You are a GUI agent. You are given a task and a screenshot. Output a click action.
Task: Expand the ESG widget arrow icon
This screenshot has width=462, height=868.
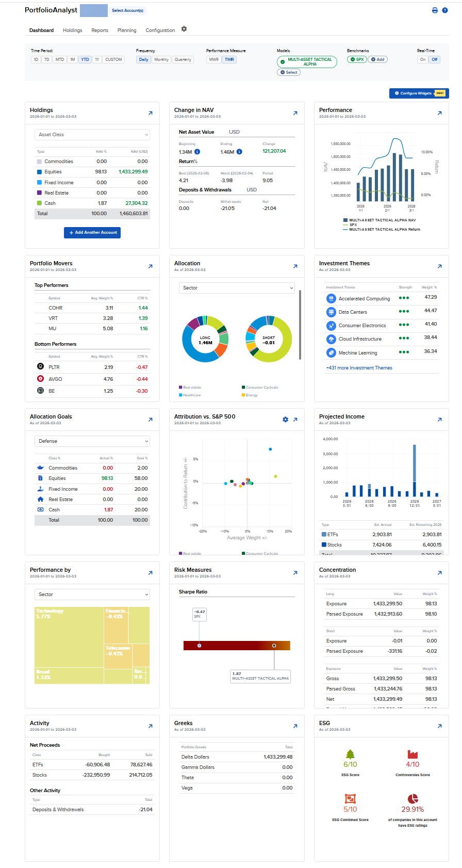(439, 726)
